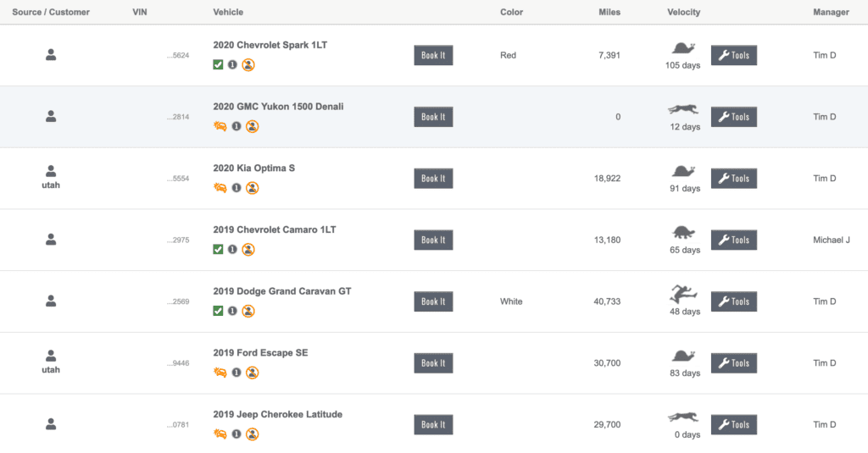Image resolution: width=868 pixels, height=453 pixels.
Task: Click the info circle icon under Jeep Cherokee Latitude
Action: pos(236,434)
